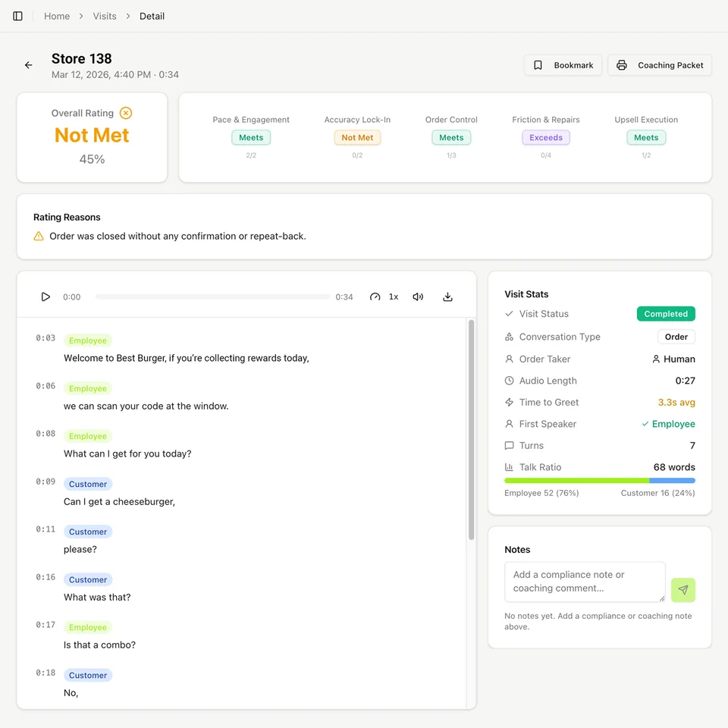Click the talk ratio bar's green employee segment

click(x=576, y=481)
